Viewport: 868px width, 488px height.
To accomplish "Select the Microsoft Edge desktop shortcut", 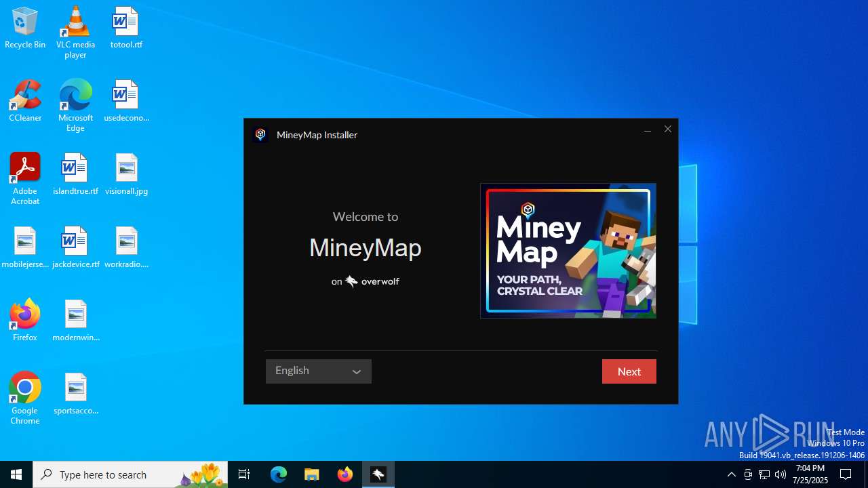I will pyautogui.click(x=75, y=105).
